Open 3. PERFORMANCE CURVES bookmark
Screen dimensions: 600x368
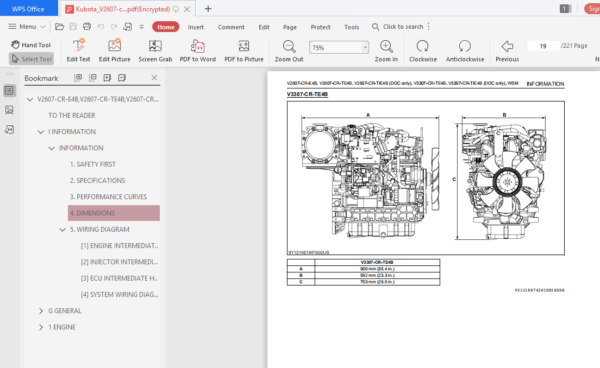tap(108, 197)
